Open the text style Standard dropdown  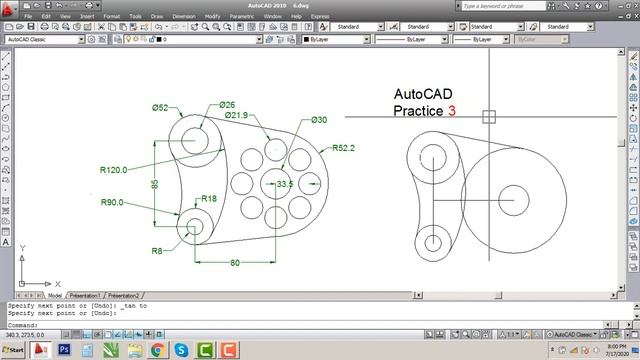(x=380, y=27)
